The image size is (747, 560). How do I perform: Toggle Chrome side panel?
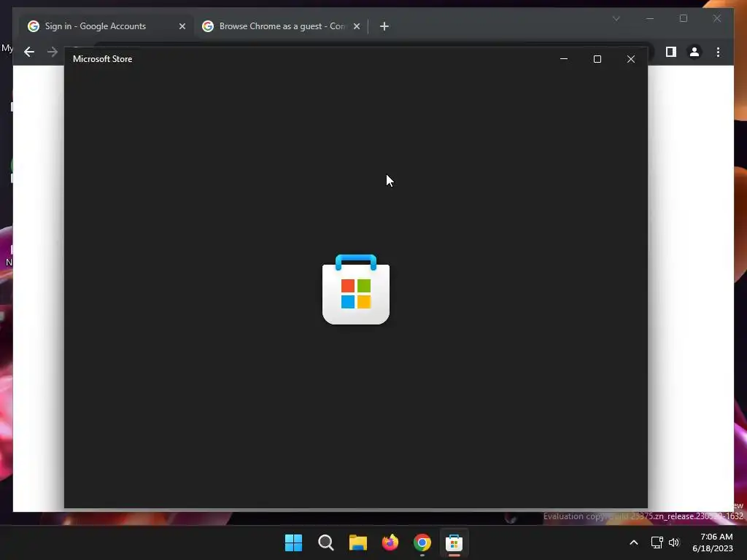click(671, 52)
